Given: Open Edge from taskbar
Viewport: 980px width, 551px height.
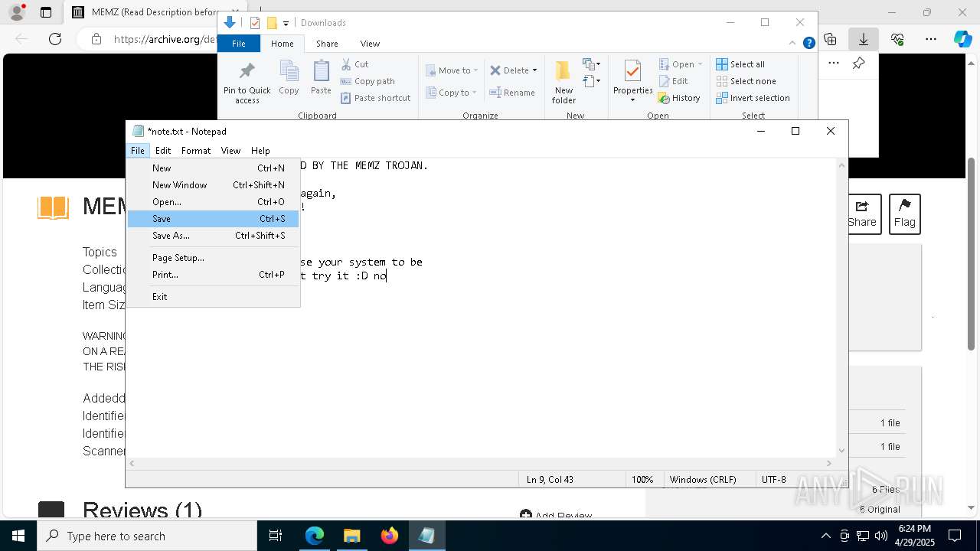Looking at the screenshot, I should pyautogui.click(x=315, y=536).
